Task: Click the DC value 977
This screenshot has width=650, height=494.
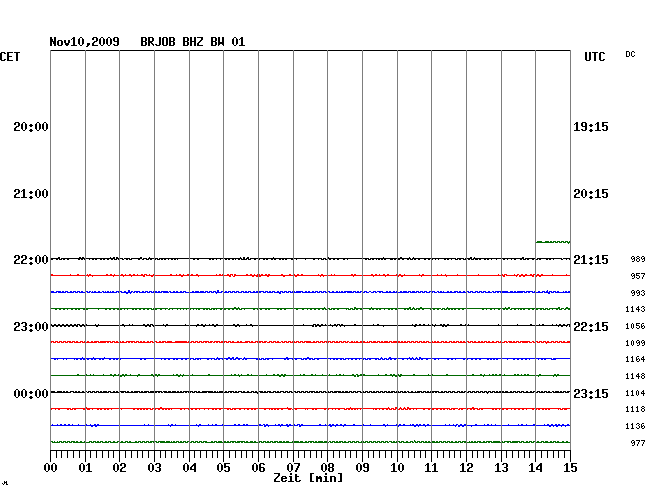Action: (x=638, y=443)
